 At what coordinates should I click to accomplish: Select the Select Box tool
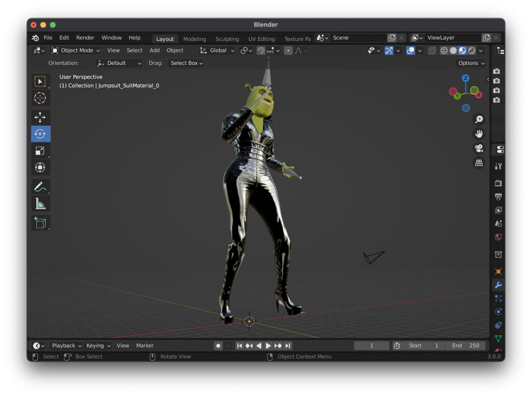coord(40,81)
